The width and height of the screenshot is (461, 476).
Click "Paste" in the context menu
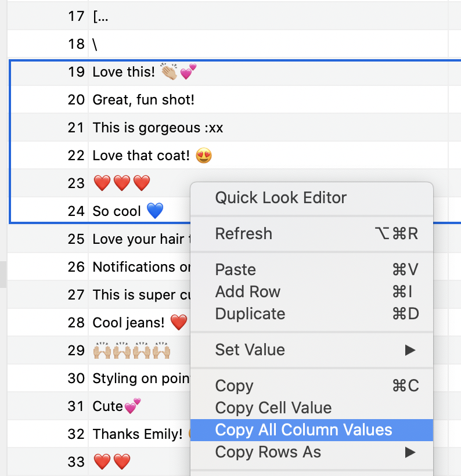click(235, 269)
